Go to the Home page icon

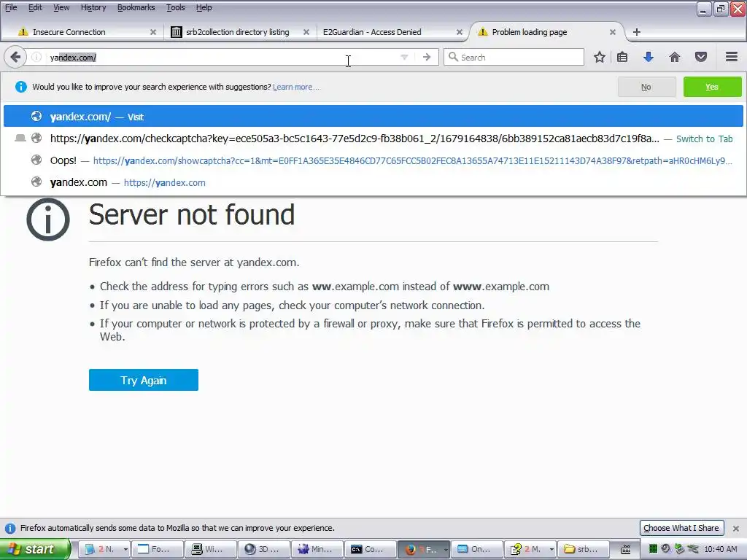[x=675, y=57]
